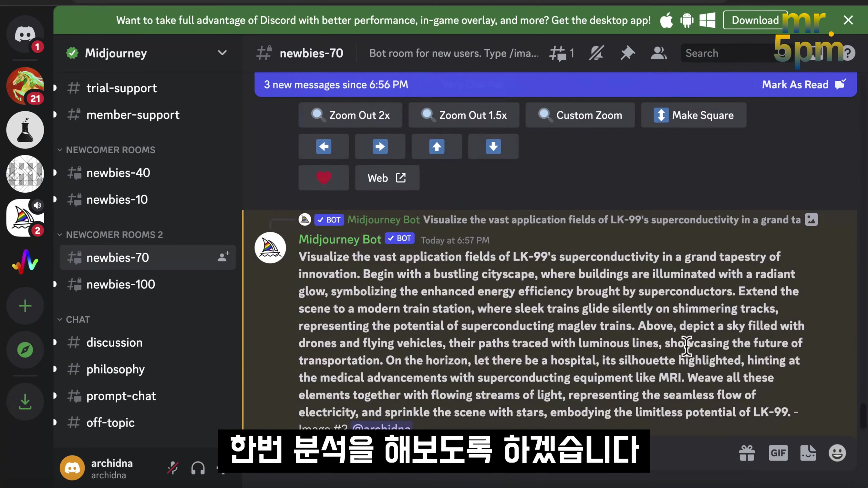Click the Make Square button
This screenshot has width=868, height=488.
tap(693, 115)
